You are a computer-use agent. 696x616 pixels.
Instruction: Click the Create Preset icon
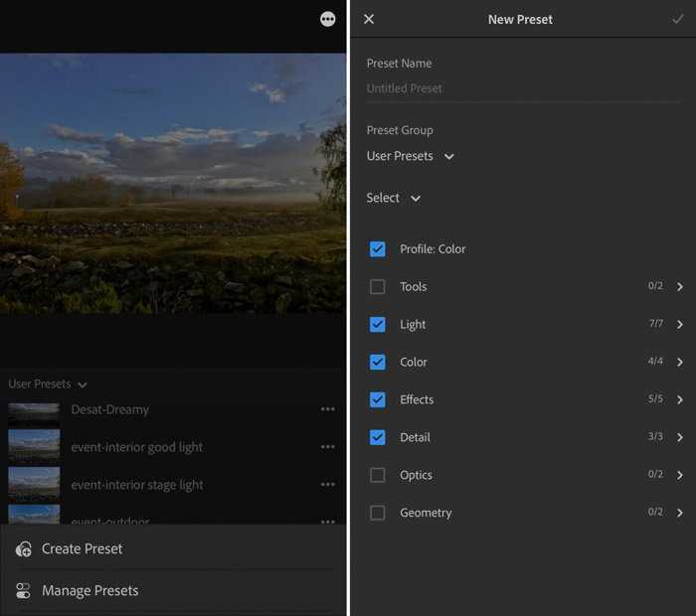coord(23,549)
